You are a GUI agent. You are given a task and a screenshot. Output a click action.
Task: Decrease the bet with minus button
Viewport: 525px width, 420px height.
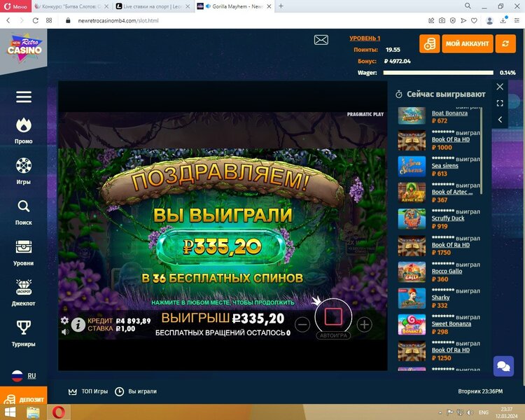[x=302, y=325]
